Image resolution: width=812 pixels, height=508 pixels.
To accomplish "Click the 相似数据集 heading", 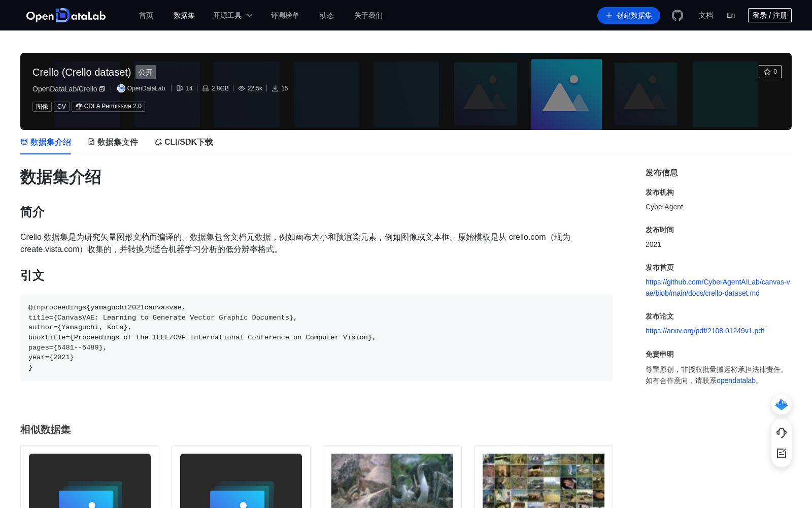I will point(46,430).
